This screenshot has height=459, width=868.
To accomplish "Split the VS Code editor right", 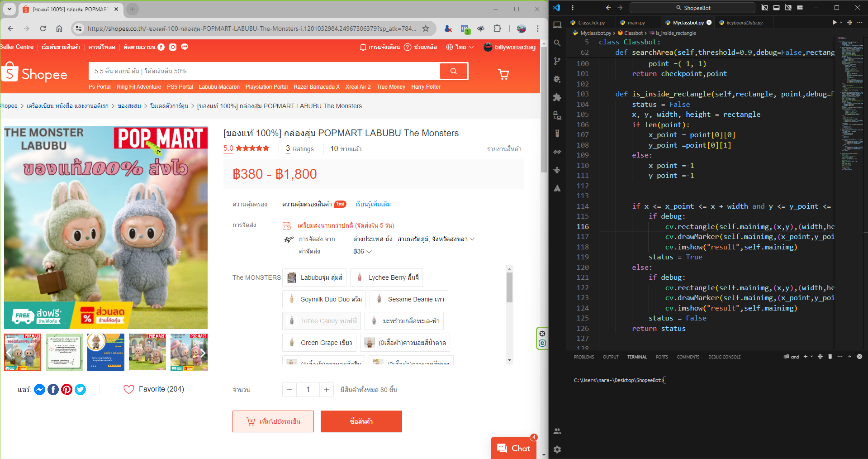I will [x=849, y=22].
